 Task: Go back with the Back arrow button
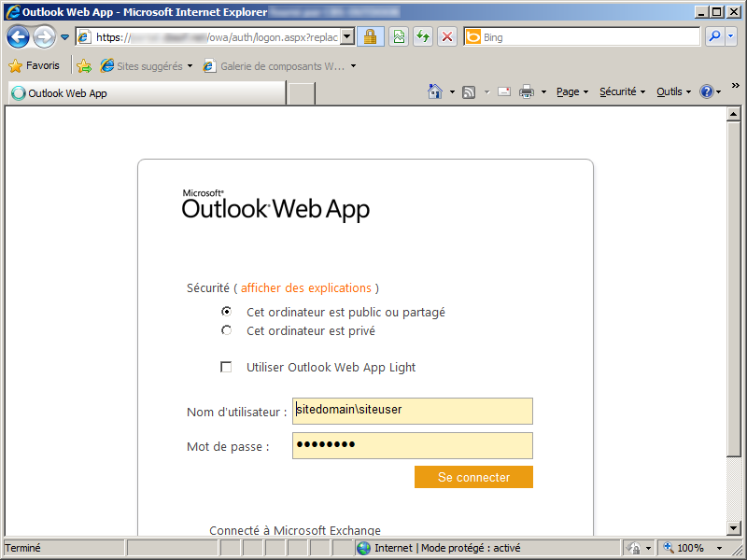pos(18,36)
